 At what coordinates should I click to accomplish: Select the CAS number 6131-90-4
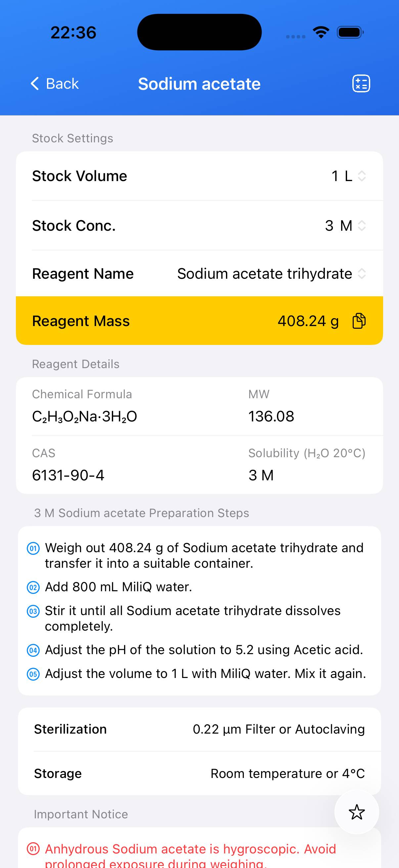[68, 475]
